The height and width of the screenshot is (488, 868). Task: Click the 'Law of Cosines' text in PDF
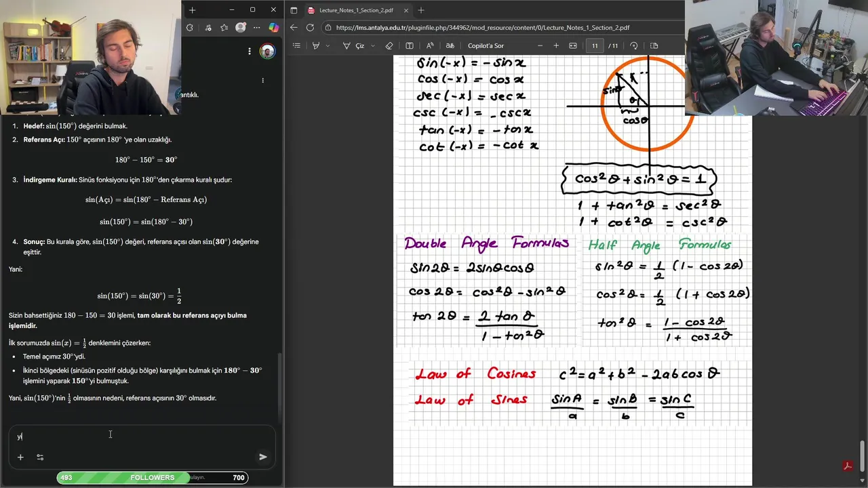coord(475,374)
